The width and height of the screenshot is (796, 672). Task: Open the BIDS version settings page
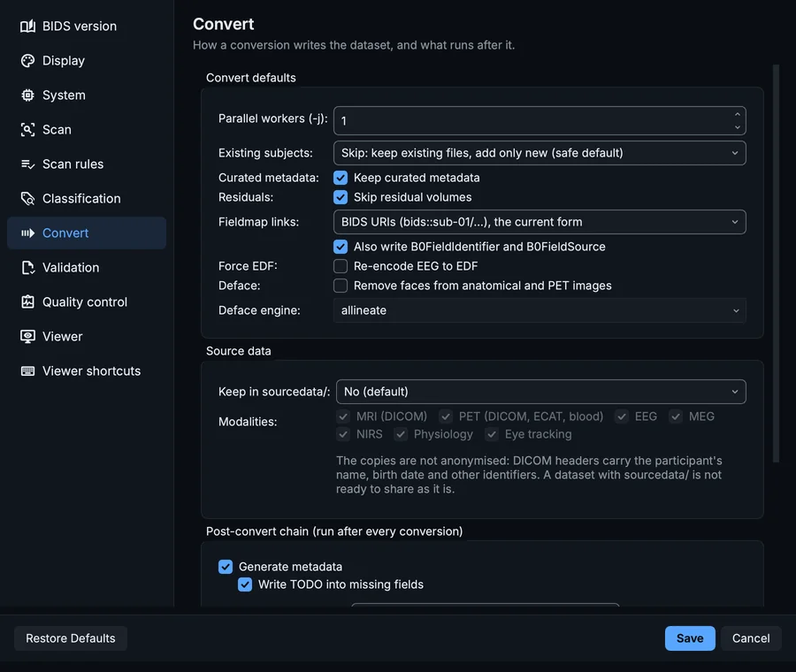pos(87,26)
